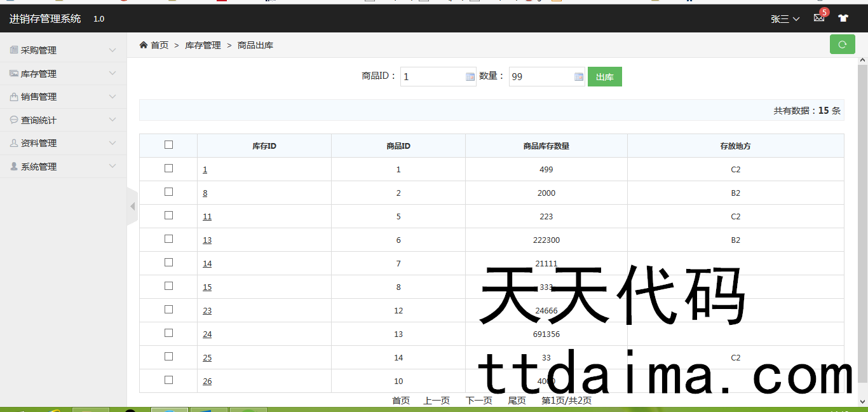Expand the 系统管理 sidebar chevron
Image resolution: width=868 pixels, height=412 pixels.
tap(112, 167)
